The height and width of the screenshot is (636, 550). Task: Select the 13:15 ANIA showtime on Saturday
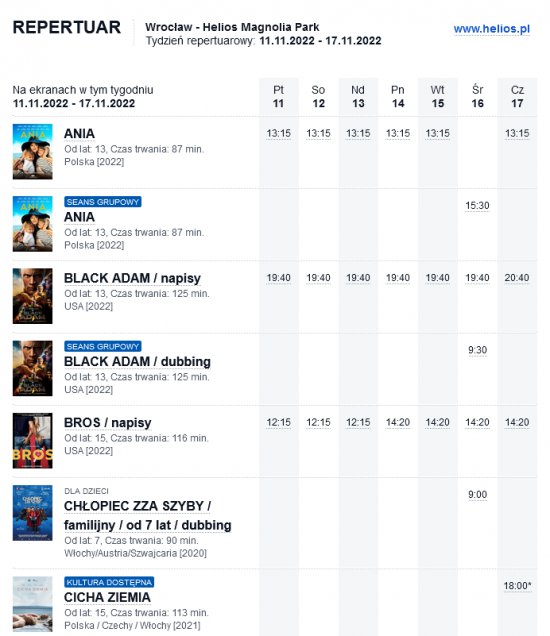[x=318, y=133]
